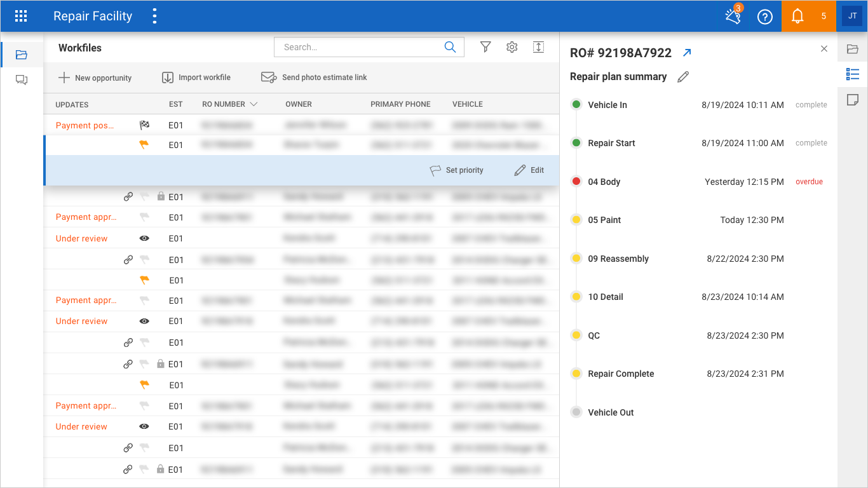Click the date Today 12:30 PM
This screenshot has width=868, height=488.
point(752,220)
